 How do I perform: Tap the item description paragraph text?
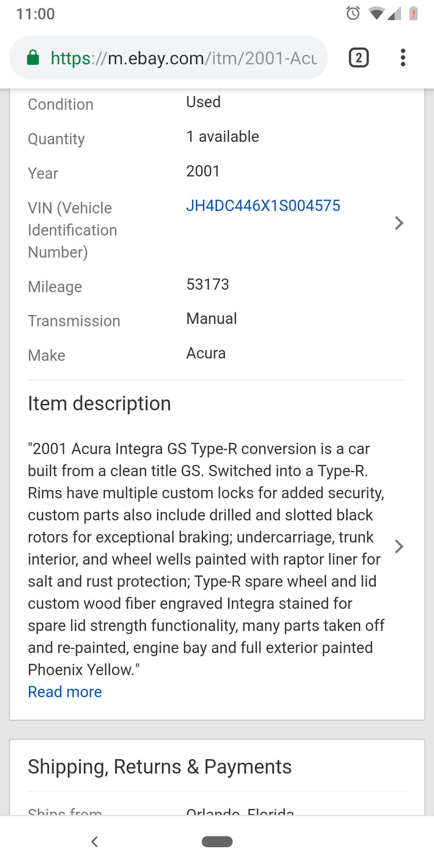pos(206,559)
